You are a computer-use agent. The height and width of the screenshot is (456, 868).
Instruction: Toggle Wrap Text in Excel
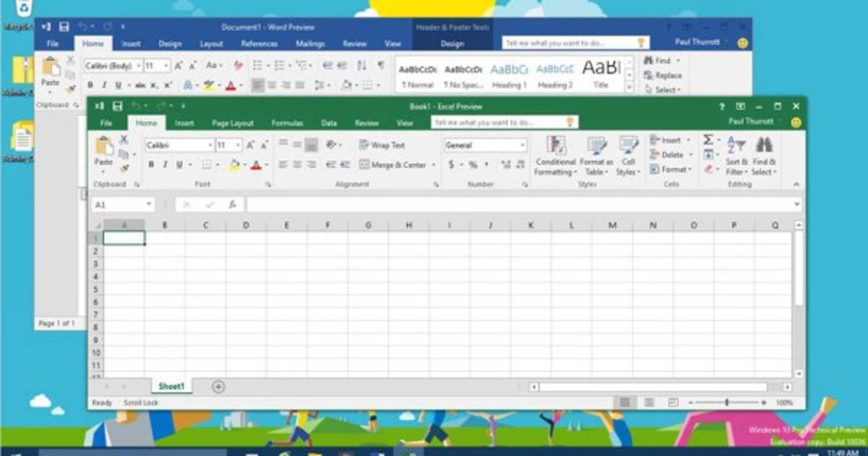tap(382, 145)
